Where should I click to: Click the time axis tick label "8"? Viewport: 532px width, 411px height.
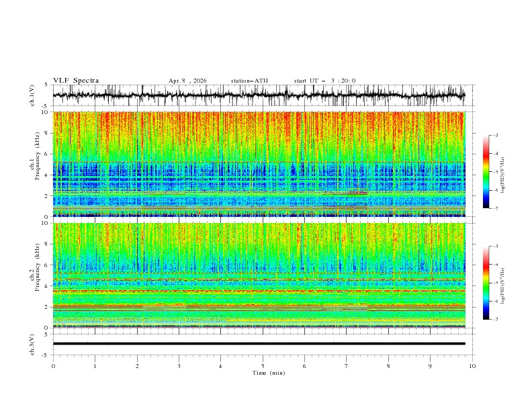click(x=388, y=366)
